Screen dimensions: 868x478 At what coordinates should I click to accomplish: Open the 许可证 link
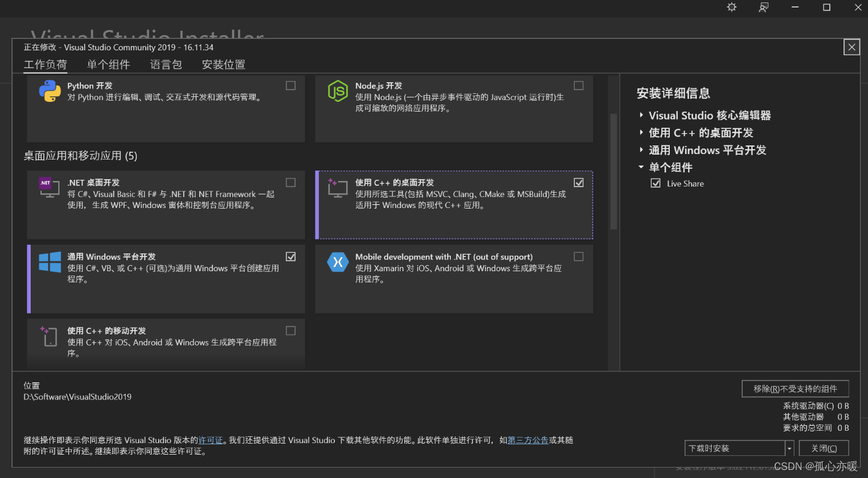[x=210, y=440]
